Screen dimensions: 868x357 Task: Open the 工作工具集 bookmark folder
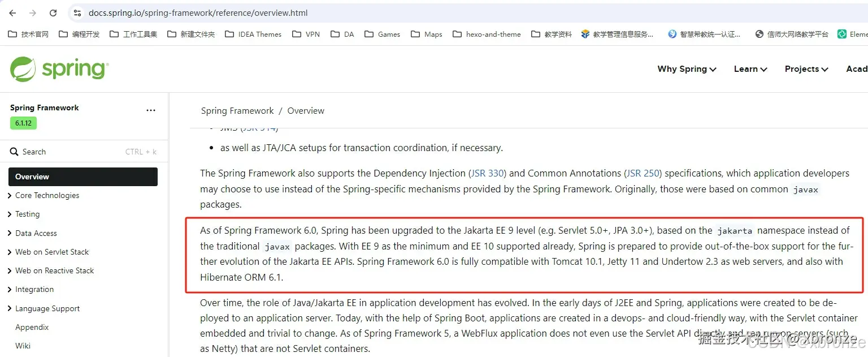coord(133,35)
